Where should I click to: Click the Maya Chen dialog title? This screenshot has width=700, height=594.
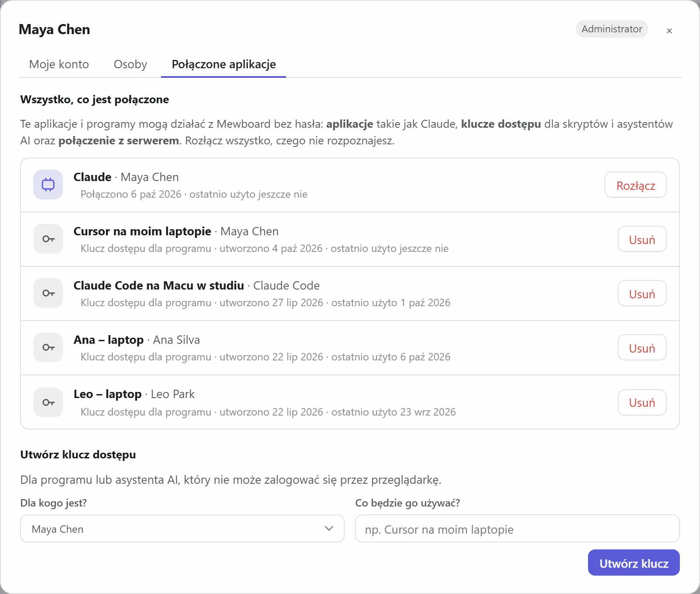point(54,29)
